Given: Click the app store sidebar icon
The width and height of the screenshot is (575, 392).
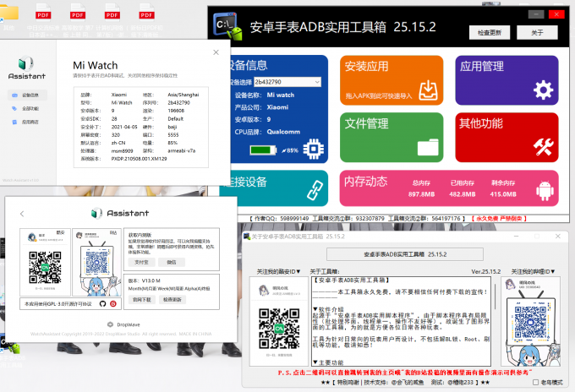Looking at the screenshot, I should pyautogui.click(x=14, y=122).
